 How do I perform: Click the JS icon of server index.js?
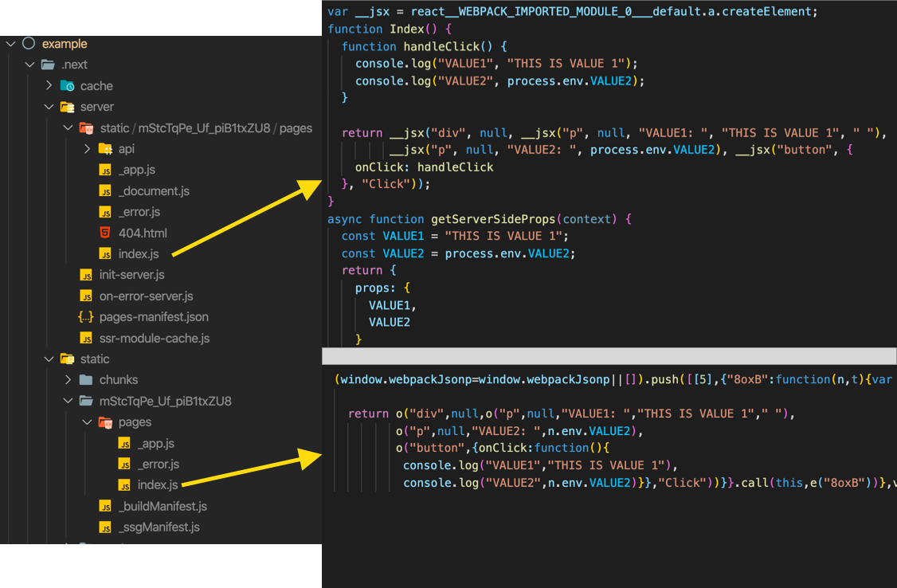coord(105,254)
